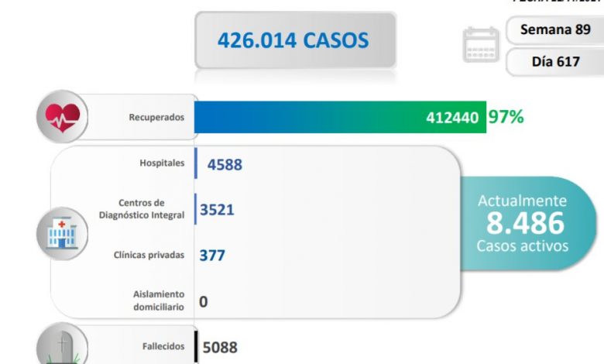Viewport: 604px width, 364px height.
Task: Click the 412440 recovered count
Action: tap(452, 118)
